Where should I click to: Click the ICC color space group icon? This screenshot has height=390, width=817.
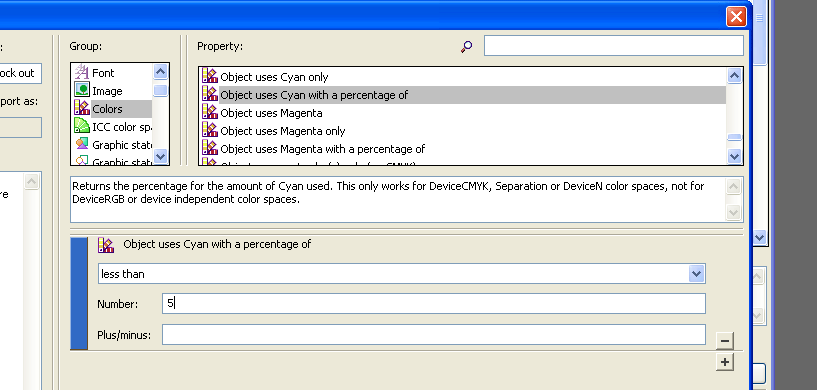[81, 126]
